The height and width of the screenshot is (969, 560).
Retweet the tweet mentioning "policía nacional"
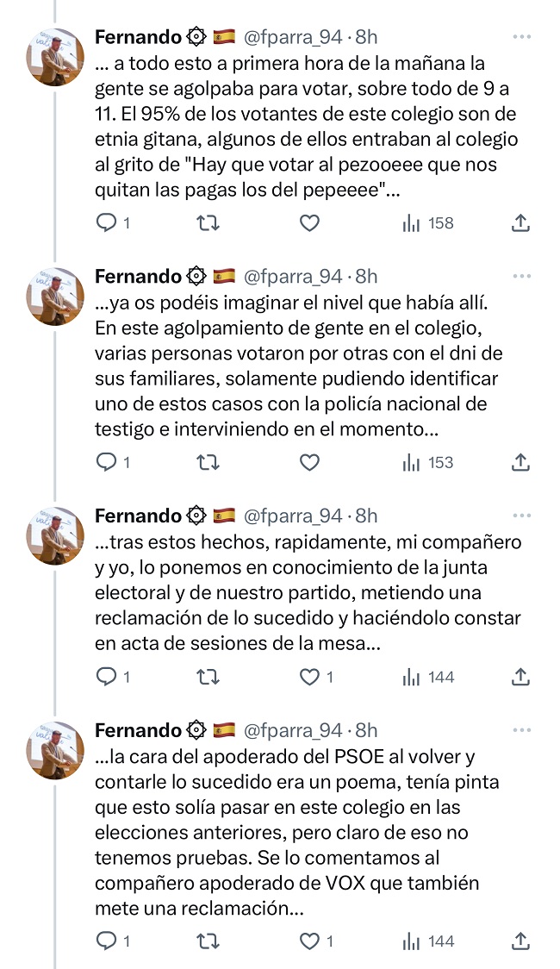[208, 463]
